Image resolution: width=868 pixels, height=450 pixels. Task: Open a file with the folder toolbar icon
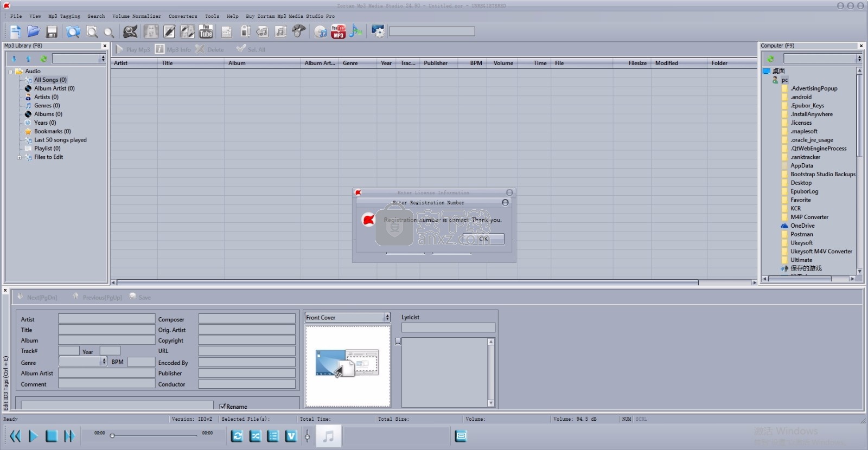(x=34, y=31)
